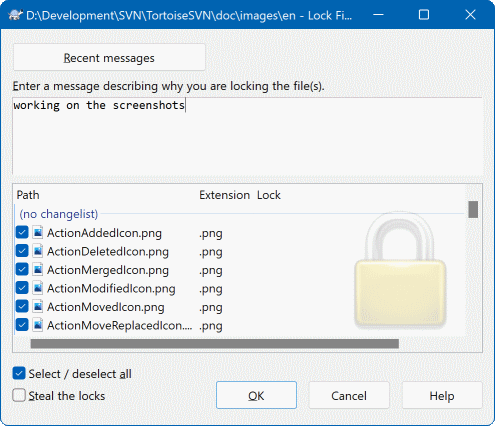Image resolution: width=495 pixels, height=426 pixels.
Task: Select the ActionMergedIcon.png file name
Action: 108,270
